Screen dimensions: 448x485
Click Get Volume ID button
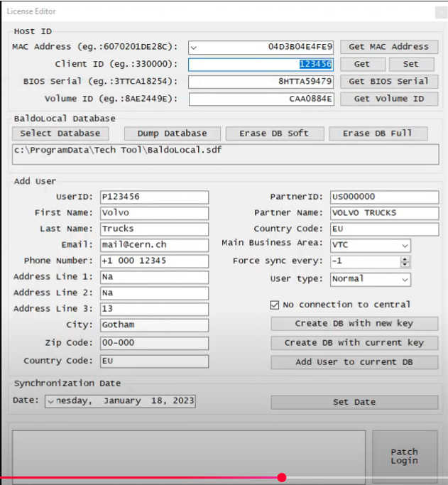pos(388,99)
